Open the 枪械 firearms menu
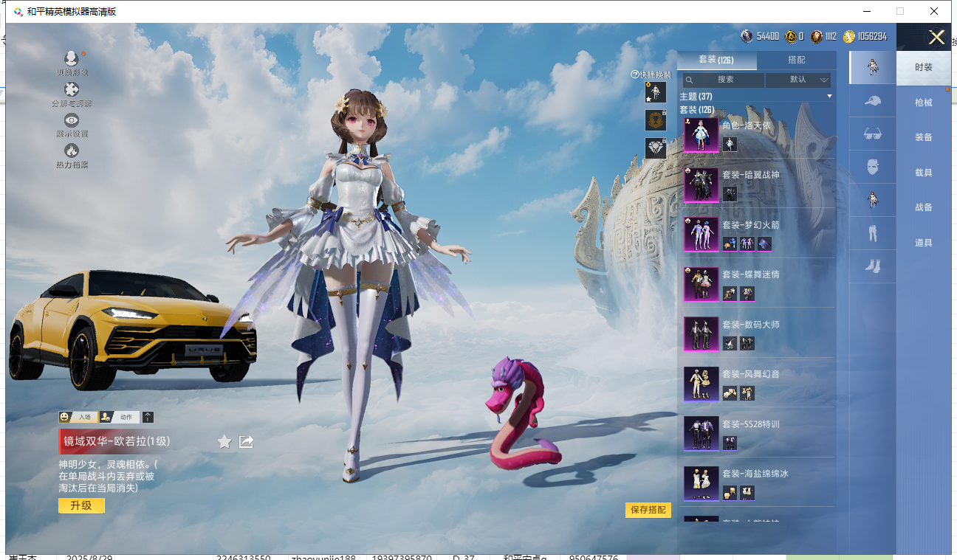 924,103
